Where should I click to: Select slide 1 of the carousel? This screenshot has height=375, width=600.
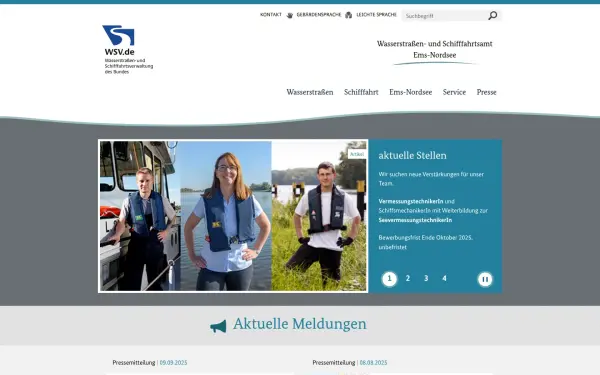point(389,279)
